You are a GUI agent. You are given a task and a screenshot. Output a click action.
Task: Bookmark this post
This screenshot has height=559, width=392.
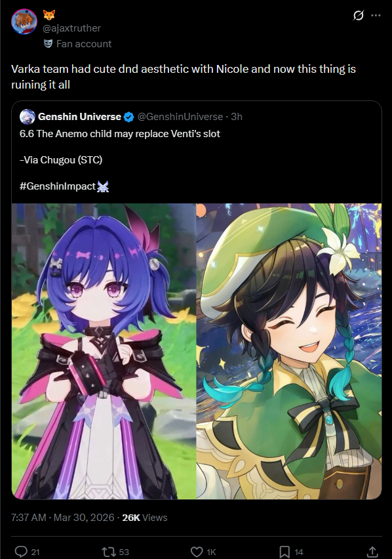[284, 552]
